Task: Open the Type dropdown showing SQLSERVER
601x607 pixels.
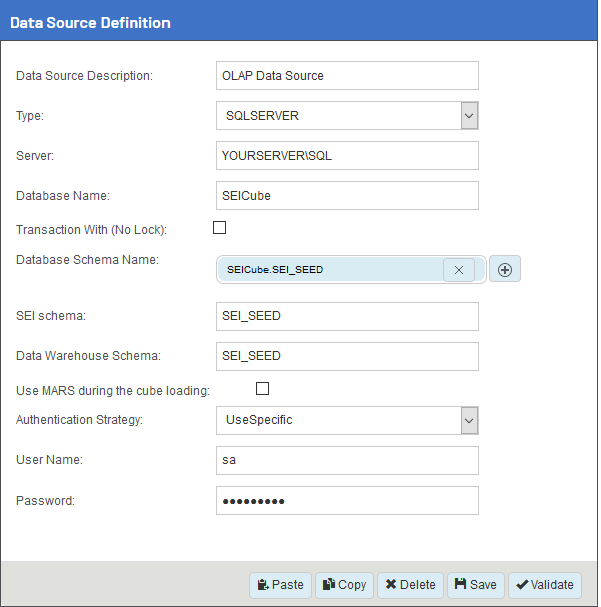Action: (469, 116)
